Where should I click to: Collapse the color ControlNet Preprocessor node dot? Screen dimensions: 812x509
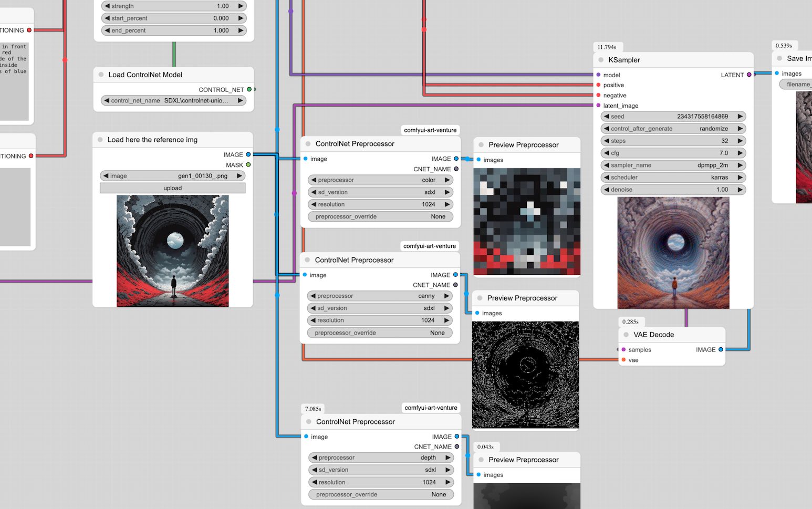(x=308, y=144)
